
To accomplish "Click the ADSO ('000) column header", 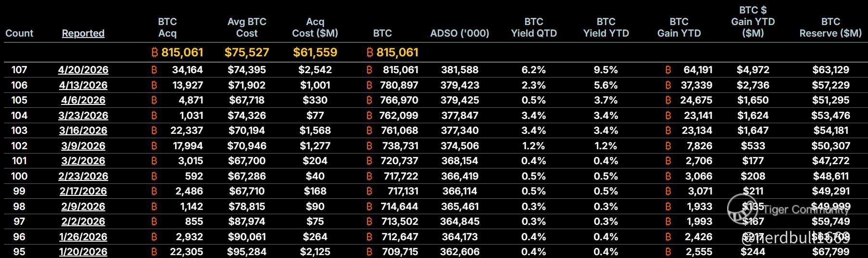I will coord(459,33).
